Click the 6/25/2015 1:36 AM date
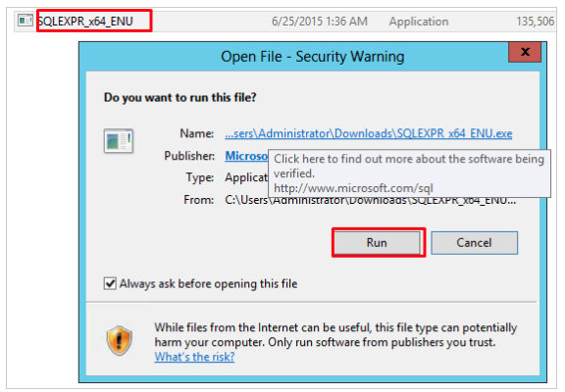Image resolution: width=565 pixels, height=392 pixels. 319,22
